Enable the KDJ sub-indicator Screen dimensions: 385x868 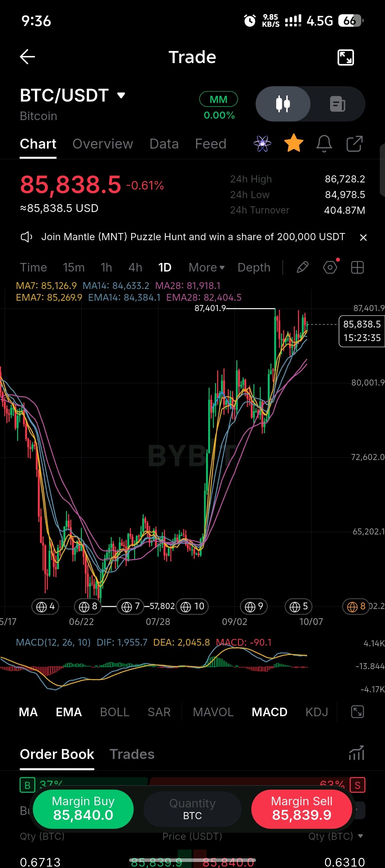[x=317, y=712]
